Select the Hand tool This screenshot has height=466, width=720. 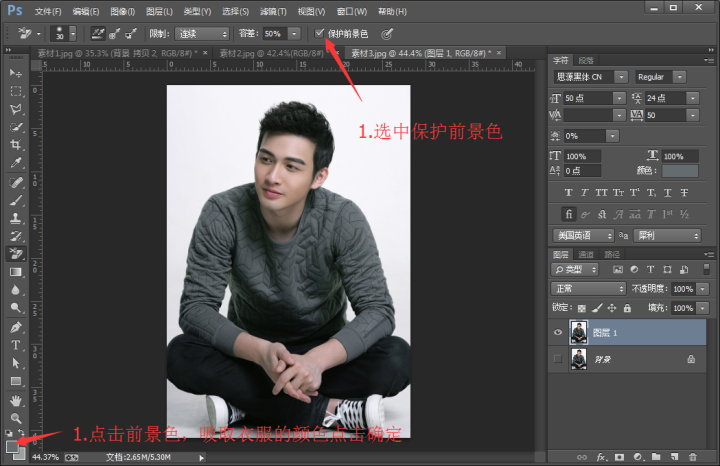click(16, 399)
